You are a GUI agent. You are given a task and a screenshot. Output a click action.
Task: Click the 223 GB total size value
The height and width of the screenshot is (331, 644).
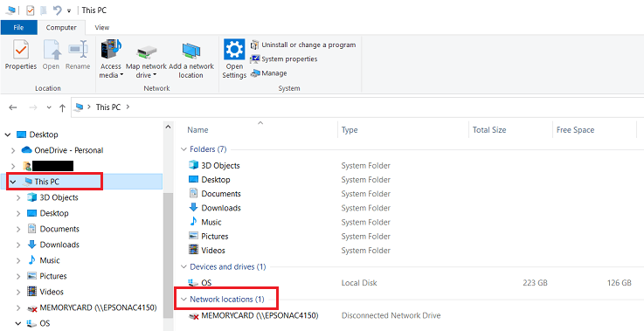(535, 283)
